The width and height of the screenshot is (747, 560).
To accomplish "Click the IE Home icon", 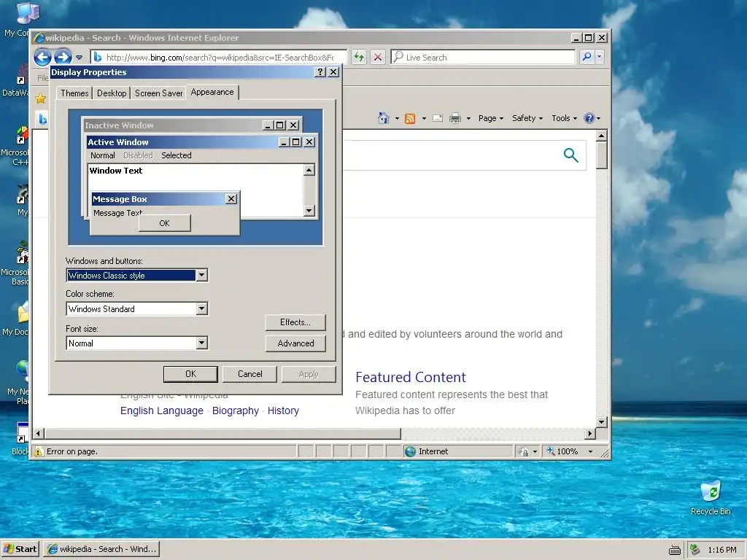I will 384,117.
